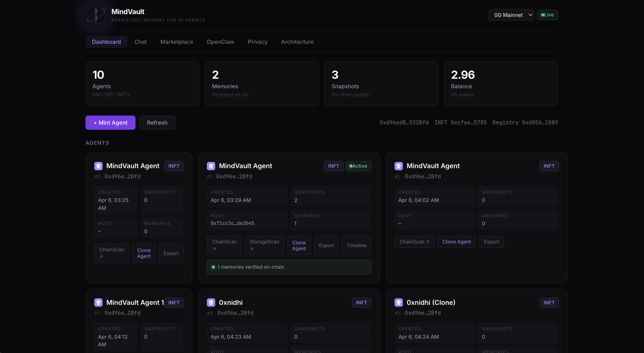644x353 pixels.
Task: Open ChainScan for agent #2
Action: coord(414,242)
